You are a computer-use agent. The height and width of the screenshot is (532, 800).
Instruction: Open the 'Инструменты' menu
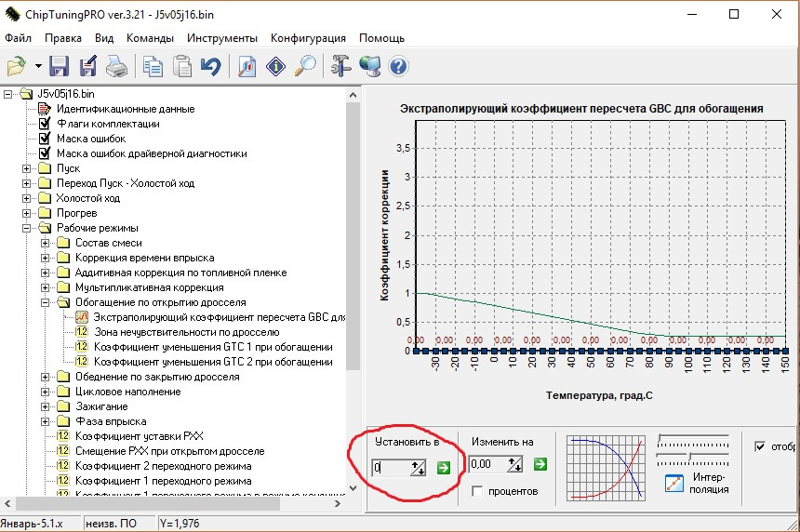[x=221, y=38]
